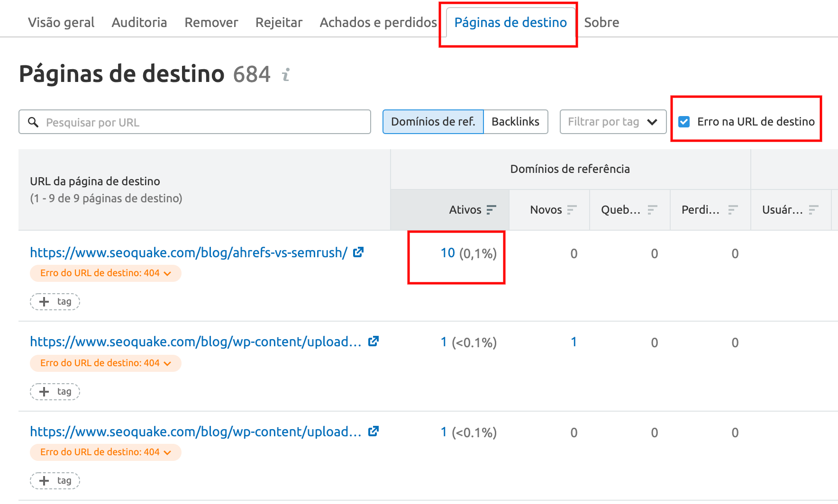
Task: Open ahrefs-vs-semrush URL external link icon
Action: click(358, 252)
